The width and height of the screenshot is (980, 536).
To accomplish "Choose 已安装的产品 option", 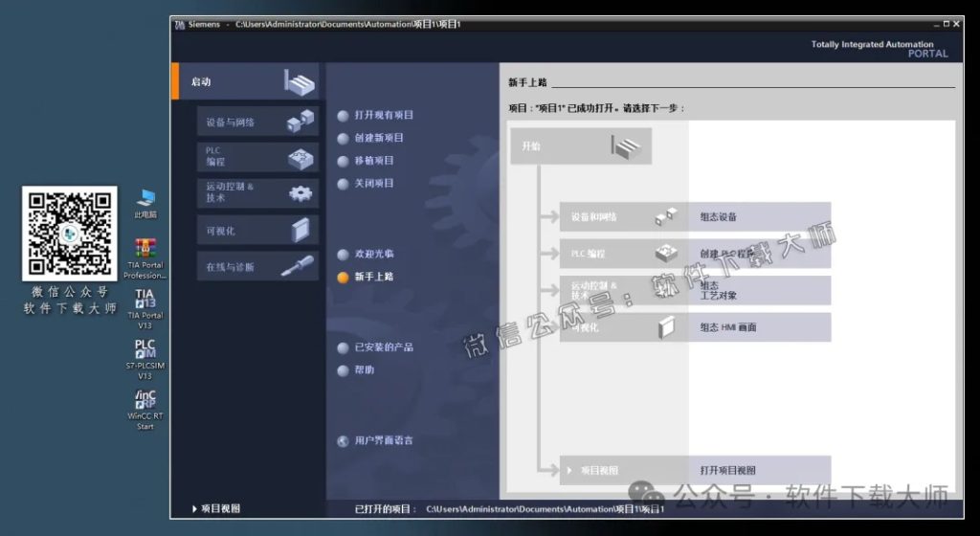I will coord(375,347).
